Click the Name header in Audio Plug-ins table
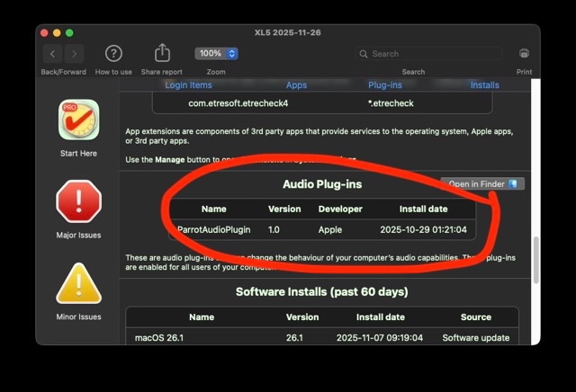This screenshot has width=576, height=392. 214,209
